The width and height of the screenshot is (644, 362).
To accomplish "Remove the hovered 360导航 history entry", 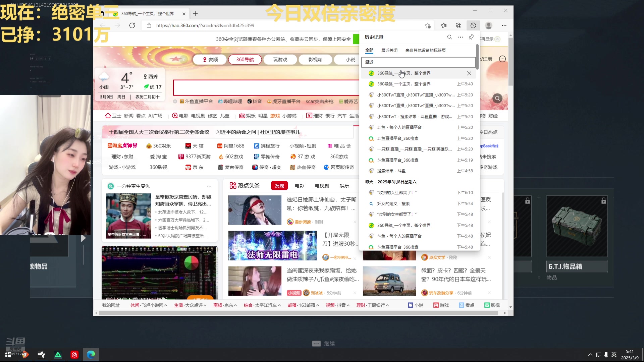I will (x=469, y=73).
